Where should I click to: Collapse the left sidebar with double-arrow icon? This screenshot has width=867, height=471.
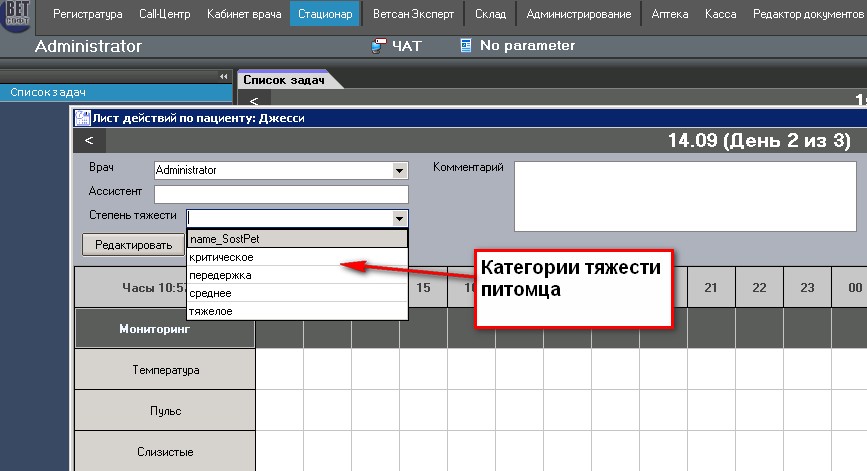(x=223, y=76)
